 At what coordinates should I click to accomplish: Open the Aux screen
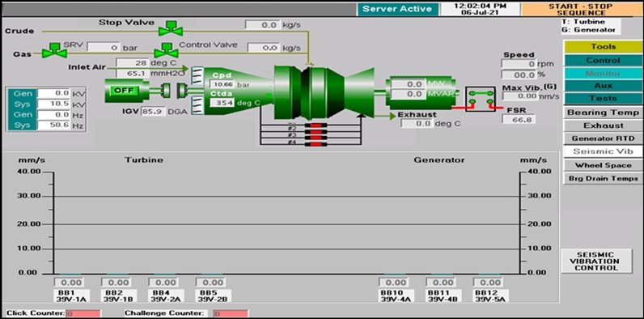603,86
